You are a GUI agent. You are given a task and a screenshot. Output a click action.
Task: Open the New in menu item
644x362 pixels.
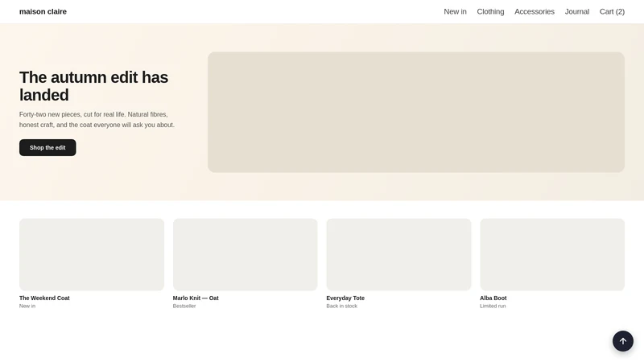click(x=455, y=11)
